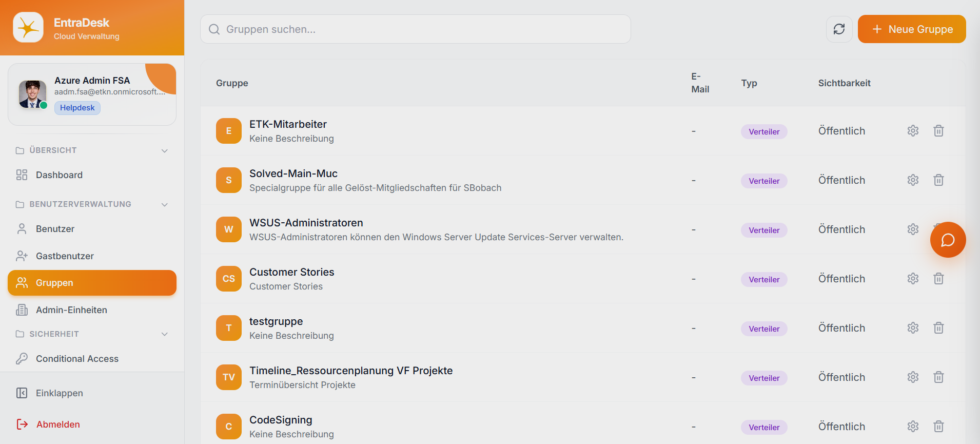Viewport: 980px width, 444px height.
Task: Click the EntraDesk star logo
Action: [x=28, y=27]
